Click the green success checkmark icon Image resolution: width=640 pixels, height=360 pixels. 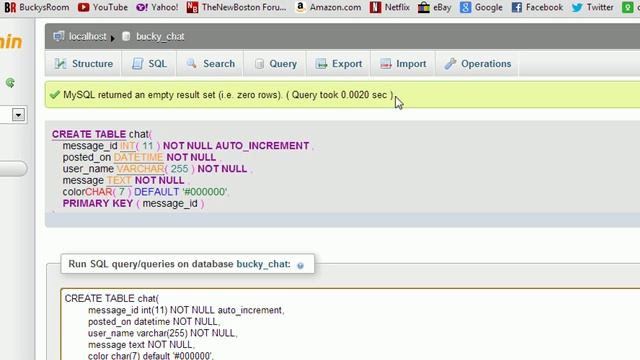55,95
